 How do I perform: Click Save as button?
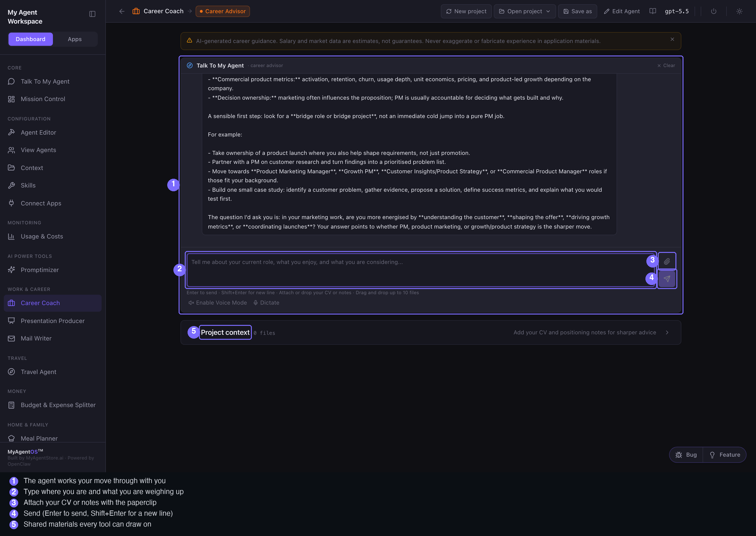(x=577, y=11)
